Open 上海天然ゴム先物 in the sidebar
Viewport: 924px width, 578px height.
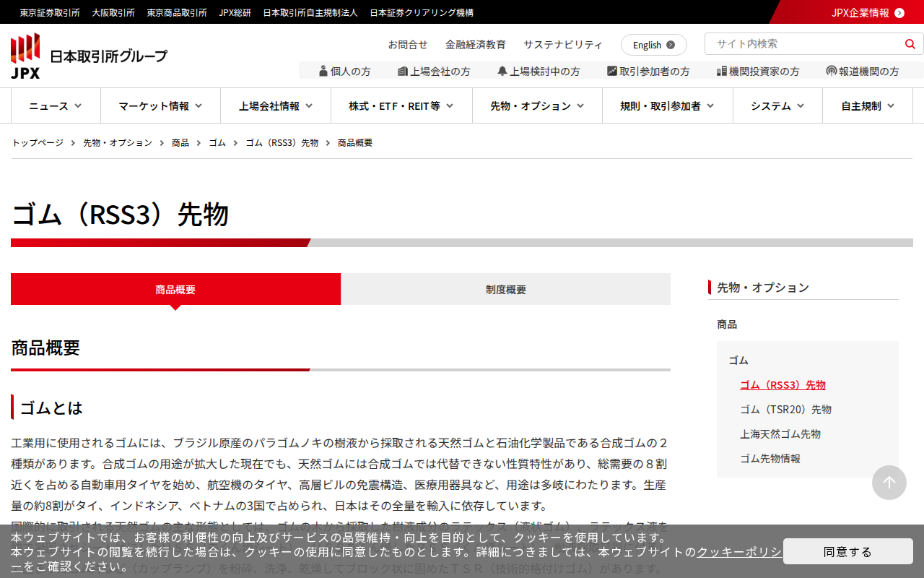(780, 434)
